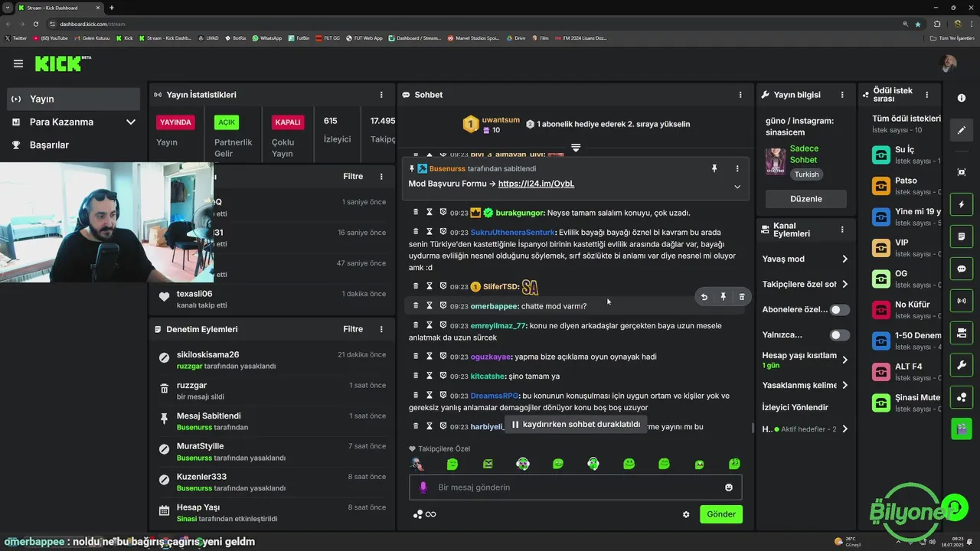Click username omerbappee in chat
980x551 pixels.
pyautogui.click(x=494, y=306)
